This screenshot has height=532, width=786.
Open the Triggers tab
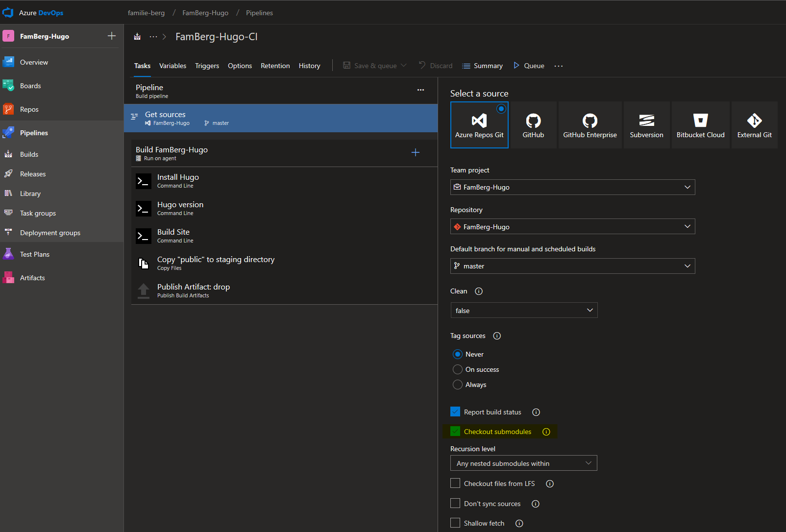(207, 65)
